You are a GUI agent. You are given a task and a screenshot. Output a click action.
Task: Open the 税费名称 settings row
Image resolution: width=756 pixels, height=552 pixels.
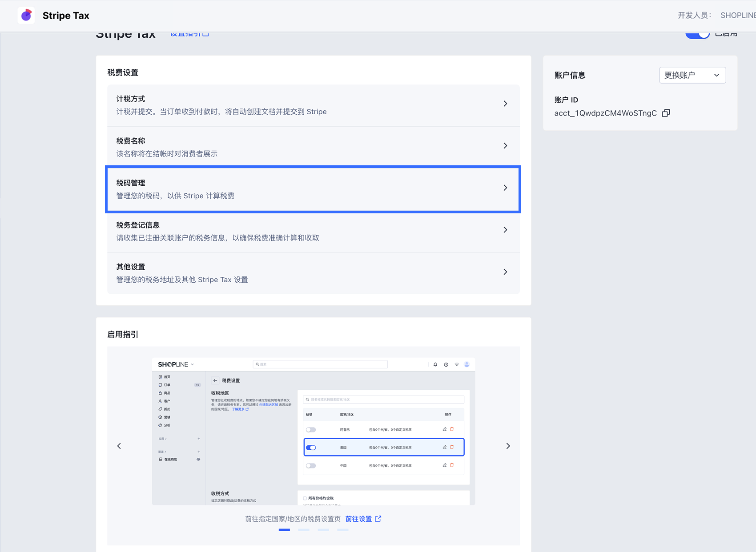coord(314,147)
